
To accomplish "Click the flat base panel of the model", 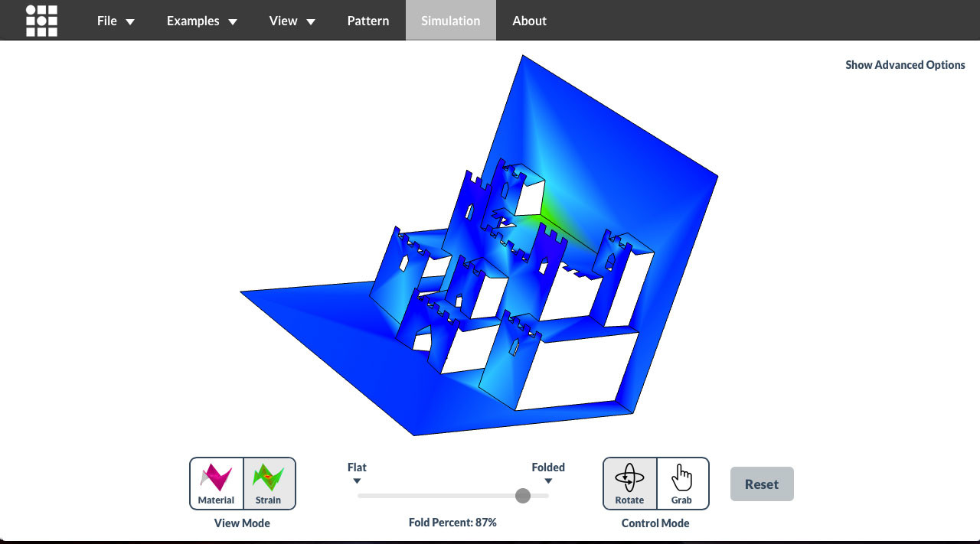I will pos(337,337).
